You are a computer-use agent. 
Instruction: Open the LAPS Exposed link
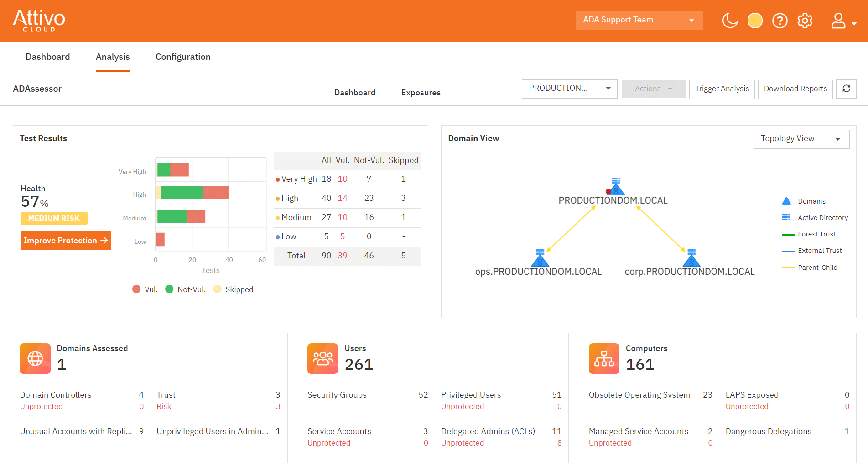(752, 395)
